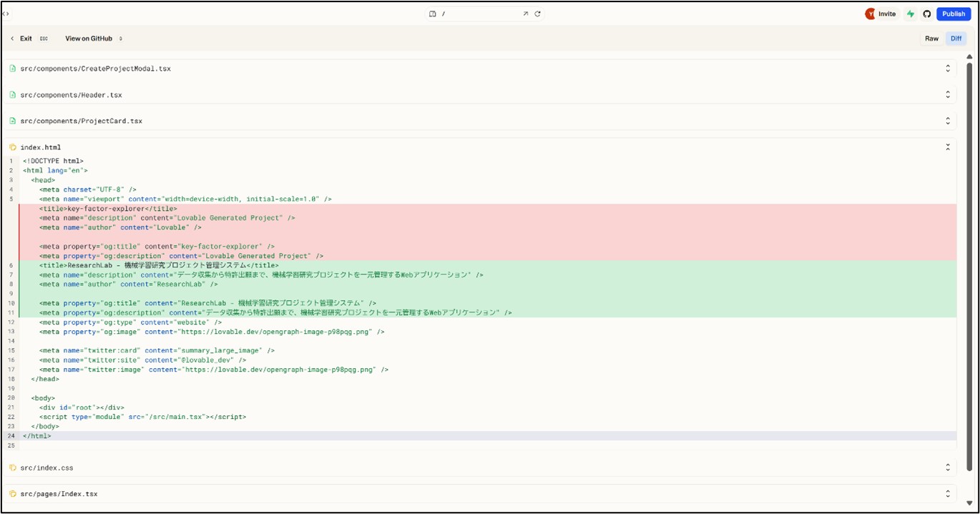Click the modified-file icon for index.html

(13, 147)
